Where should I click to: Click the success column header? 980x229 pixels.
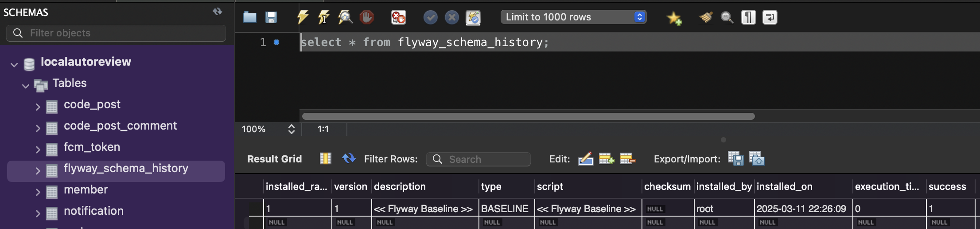950,186
